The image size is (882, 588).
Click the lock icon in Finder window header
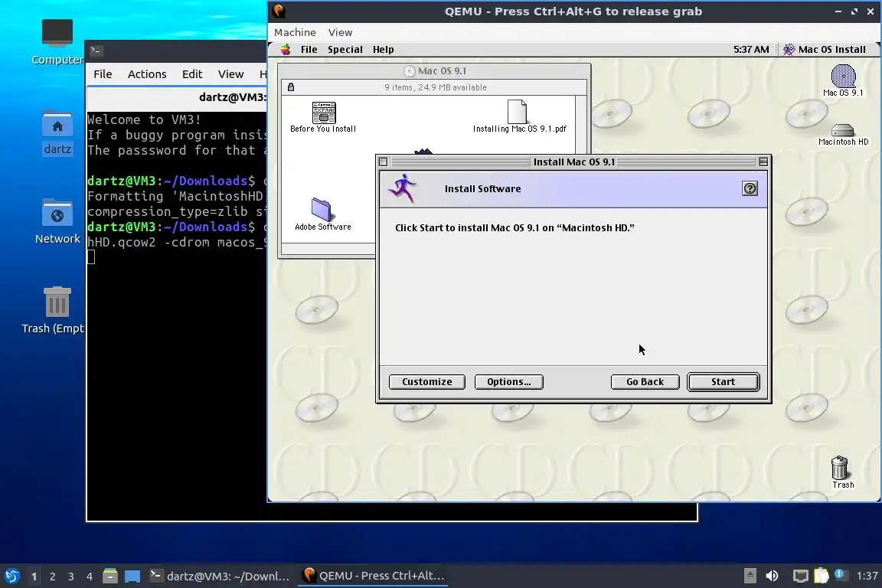coord(291,87)
